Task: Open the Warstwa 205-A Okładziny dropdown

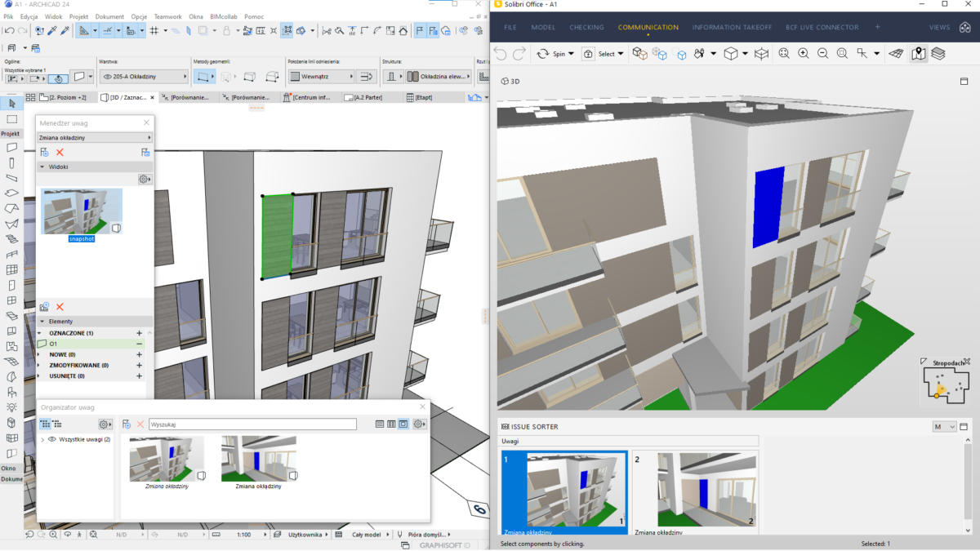Action: coord(145,77)
